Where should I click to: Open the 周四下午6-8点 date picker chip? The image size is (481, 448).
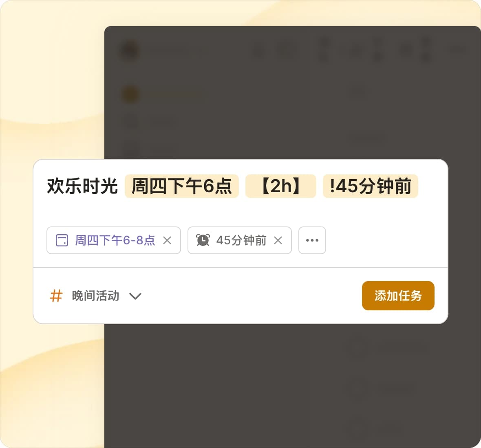click(x=113, y=240)
